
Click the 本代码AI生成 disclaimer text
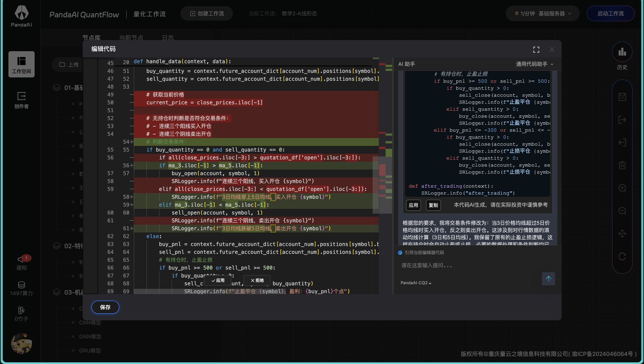pyautogui.click(x=500, y=205)
